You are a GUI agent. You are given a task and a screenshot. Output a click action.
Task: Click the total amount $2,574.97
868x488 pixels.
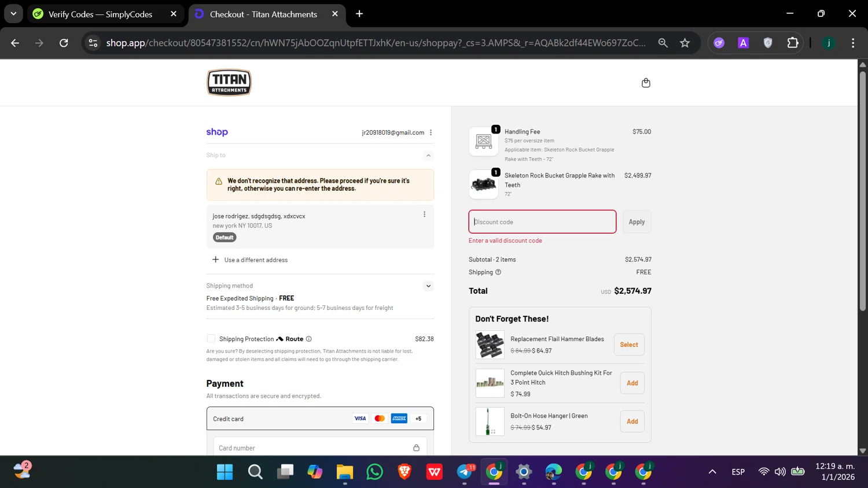[x=632, y=291]
